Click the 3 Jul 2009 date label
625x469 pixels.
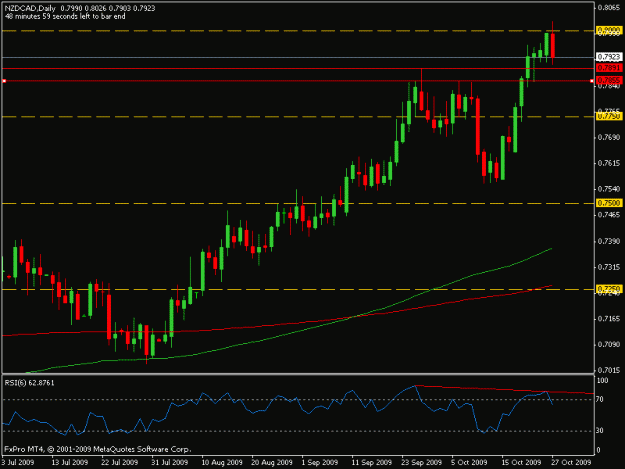(x=18, y=462)
